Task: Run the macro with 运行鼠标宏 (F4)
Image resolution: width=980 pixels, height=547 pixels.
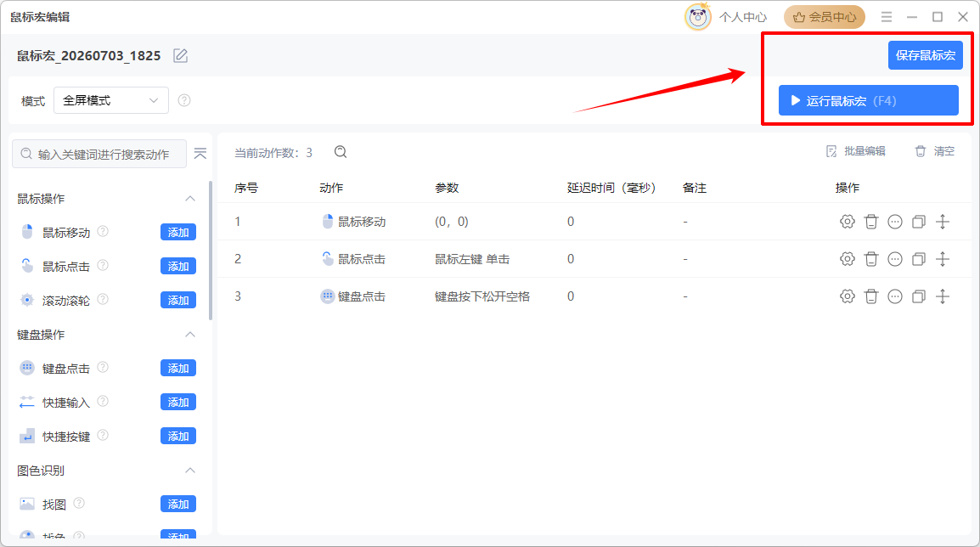Action: (x=868, y=100)
